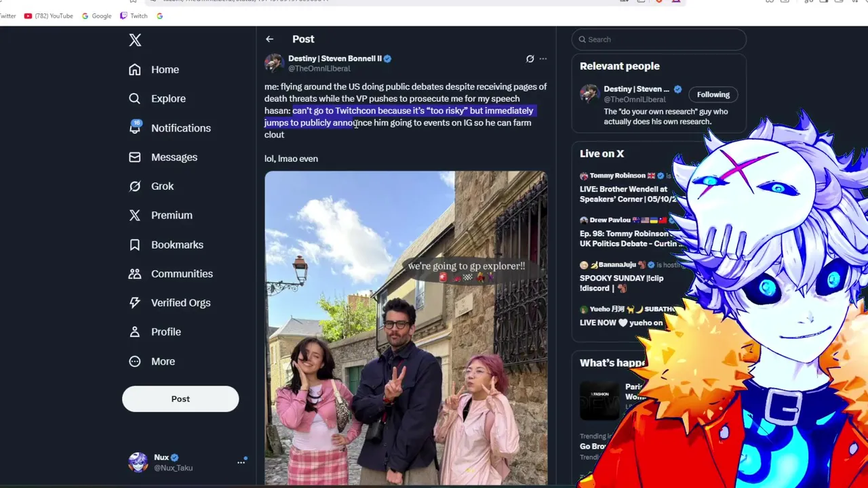
Task: Open the Google bookmark in bookmarks bar
Action: coord(96,16)
